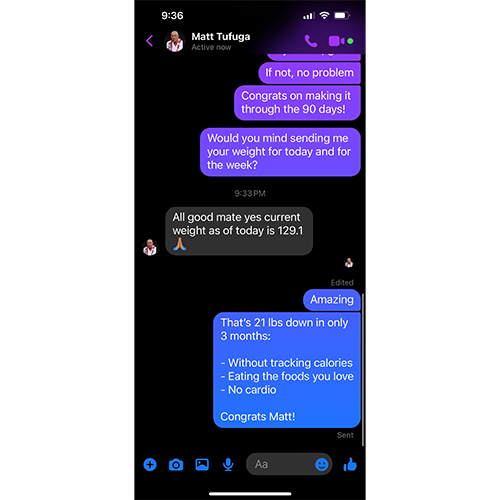Start a voice call with Matt Tufuga
This screenshot has height=500, width=500.
(x=311, y=41)
